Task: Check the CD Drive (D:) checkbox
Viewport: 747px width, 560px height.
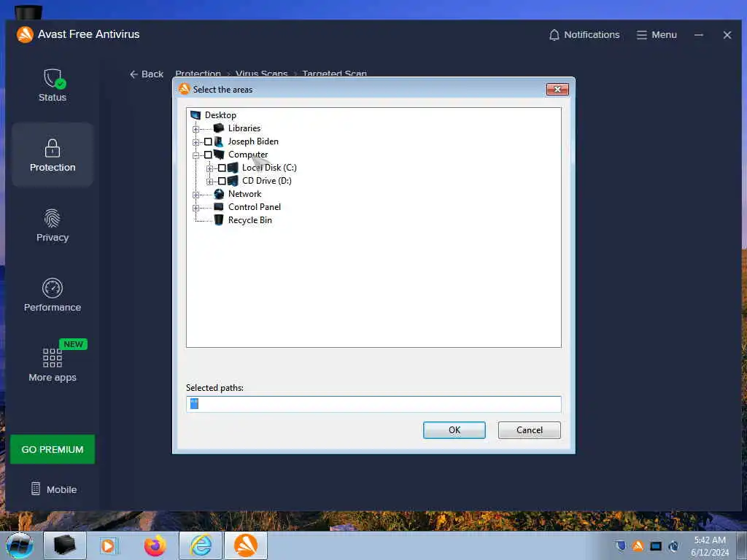Action: 222,181
